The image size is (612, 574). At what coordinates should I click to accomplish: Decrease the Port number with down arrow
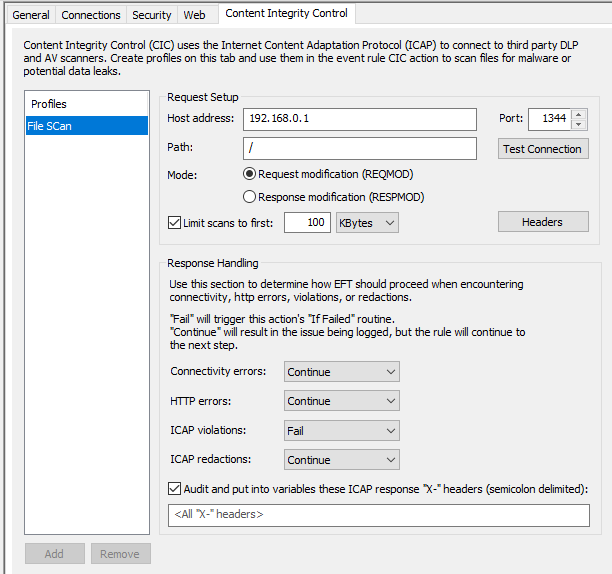tap(579, 124)
